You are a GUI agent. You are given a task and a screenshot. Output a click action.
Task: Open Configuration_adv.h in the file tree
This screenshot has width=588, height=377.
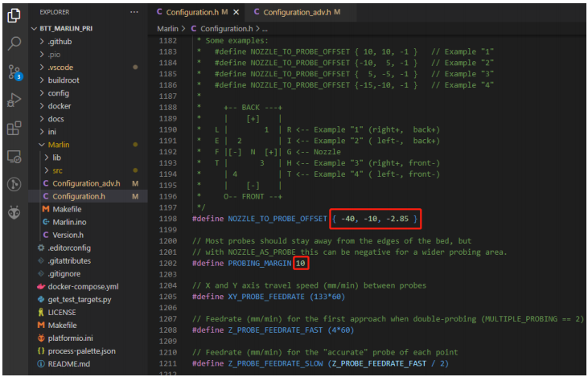86,183
